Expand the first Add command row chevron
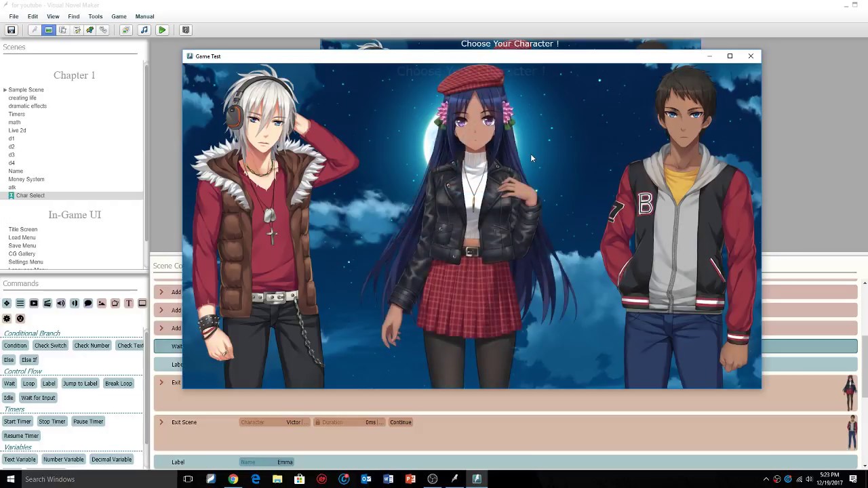The width and height of the screenshot is (868, 488). pyautogui.click(x=161, y=292)
